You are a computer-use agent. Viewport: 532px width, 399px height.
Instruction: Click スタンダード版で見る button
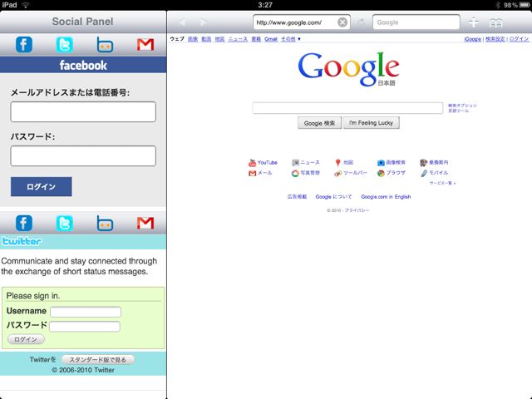click(x=98, y=360)
